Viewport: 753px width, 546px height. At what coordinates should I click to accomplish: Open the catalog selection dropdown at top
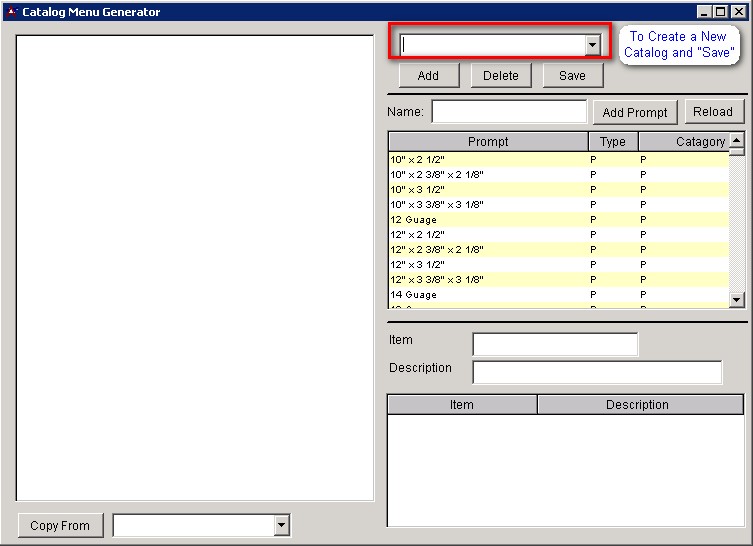pos(592,45)
